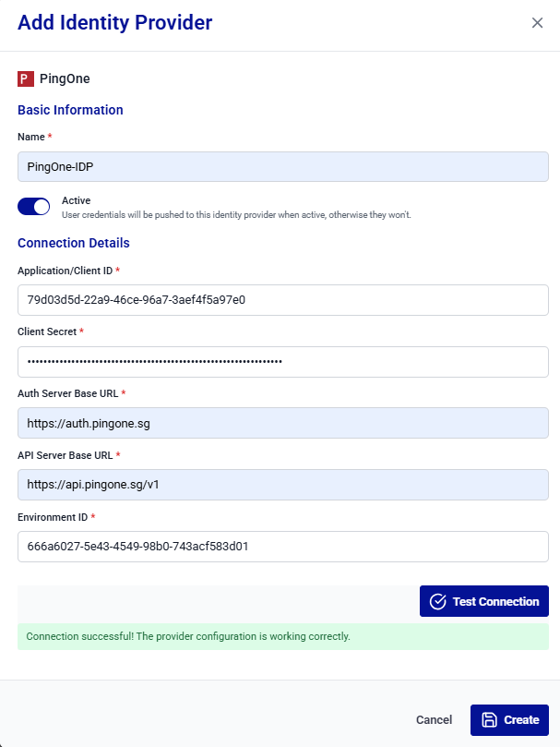Select the masked Client Secret field

coord(282,361)
